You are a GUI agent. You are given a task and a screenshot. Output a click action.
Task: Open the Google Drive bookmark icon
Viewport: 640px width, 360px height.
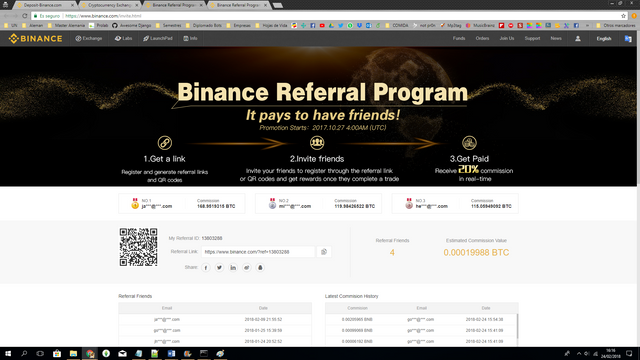pos(331,25)
